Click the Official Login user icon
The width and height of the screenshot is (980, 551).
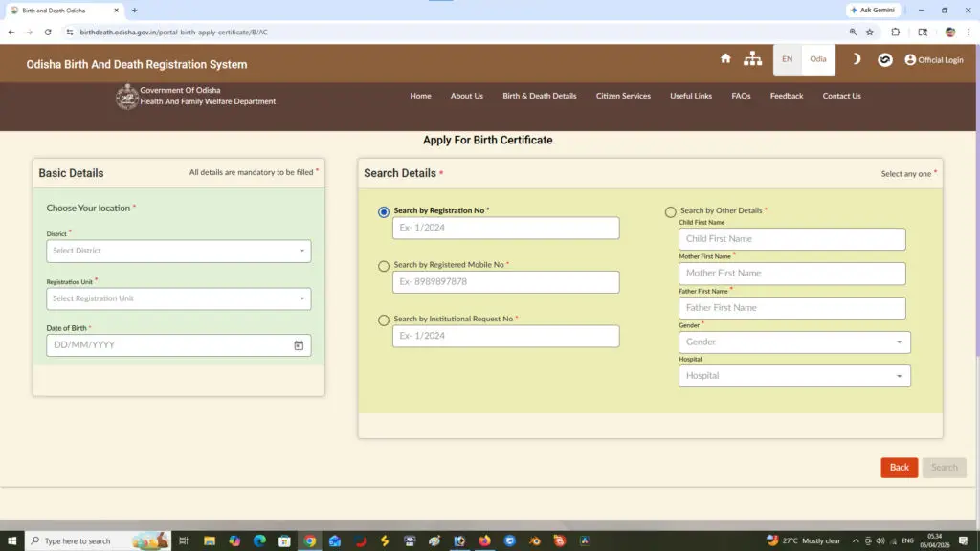910,59
